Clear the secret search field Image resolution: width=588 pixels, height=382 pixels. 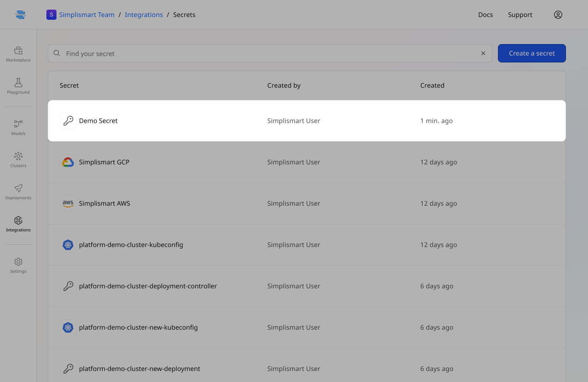pos(483,53)
